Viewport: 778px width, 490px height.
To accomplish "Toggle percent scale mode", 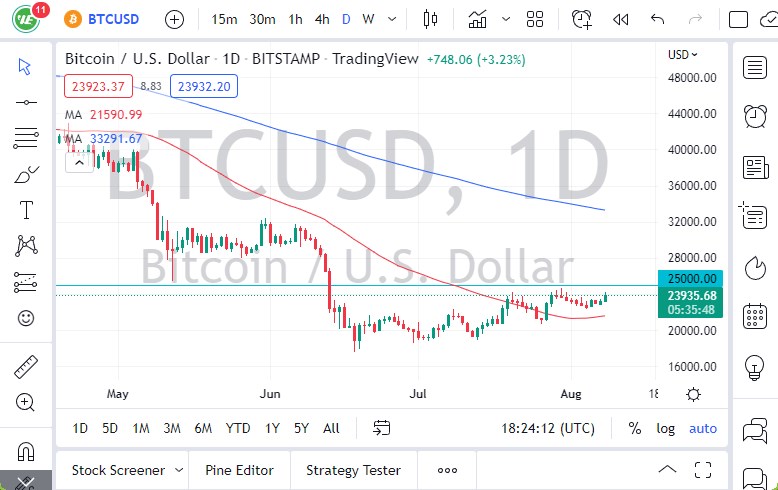I will [x=634, y=428].
